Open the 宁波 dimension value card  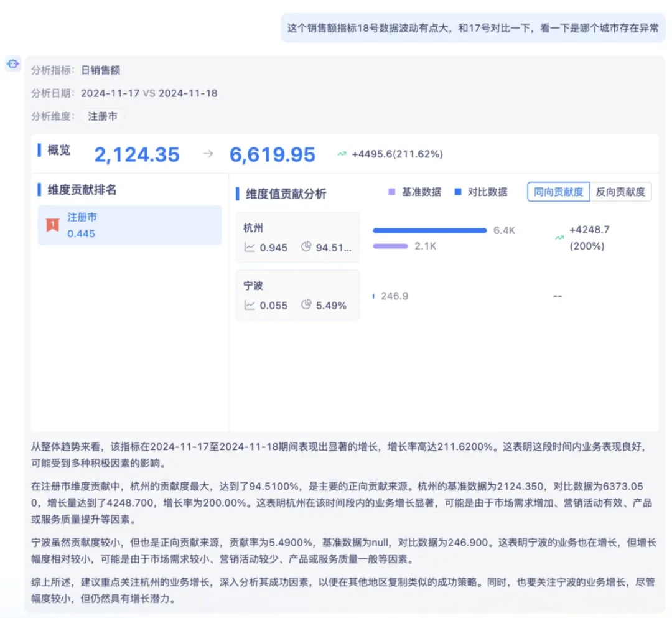297,295
